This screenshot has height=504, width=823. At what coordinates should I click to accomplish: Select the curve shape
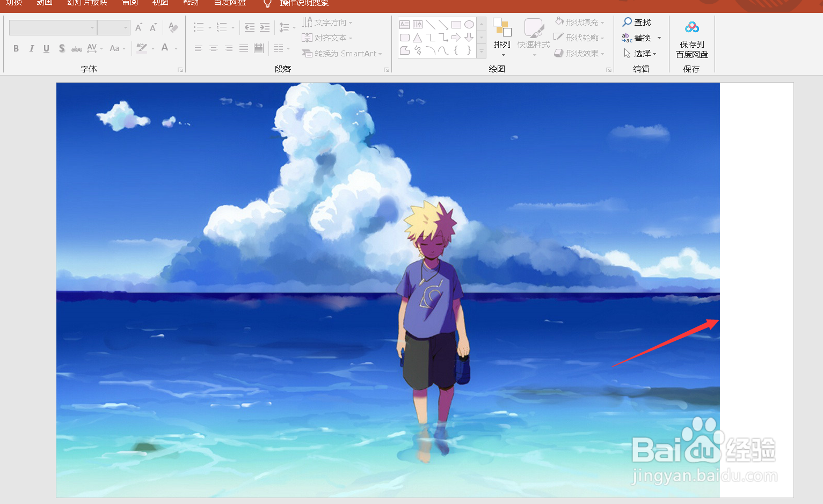(443, 50)
